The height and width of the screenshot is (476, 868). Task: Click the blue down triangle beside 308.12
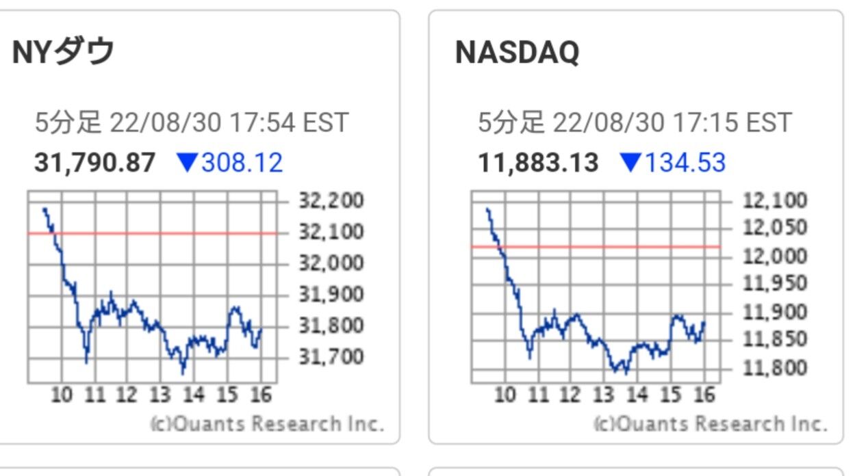pos(186,163)
